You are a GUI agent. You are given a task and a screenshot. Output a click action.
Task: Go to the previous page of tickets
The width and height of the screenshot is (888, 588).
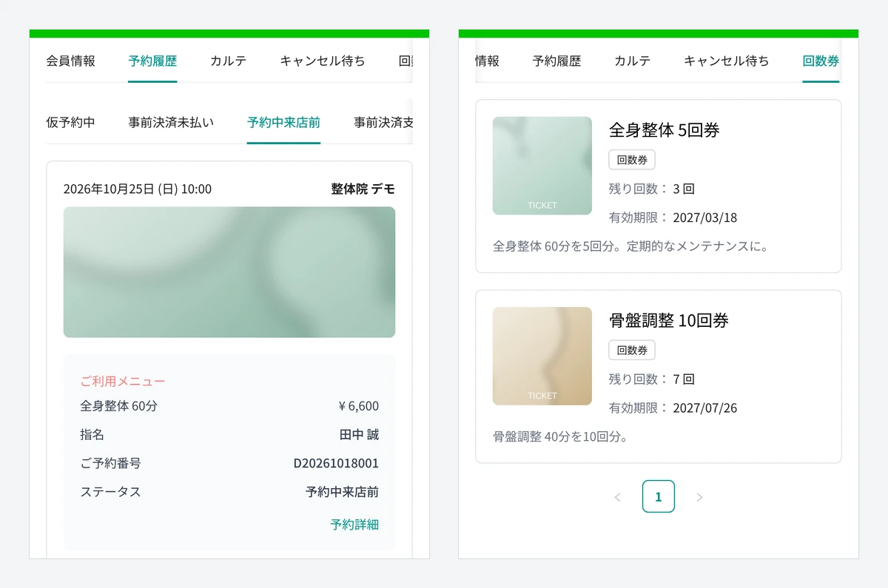(x=617, y=497)
